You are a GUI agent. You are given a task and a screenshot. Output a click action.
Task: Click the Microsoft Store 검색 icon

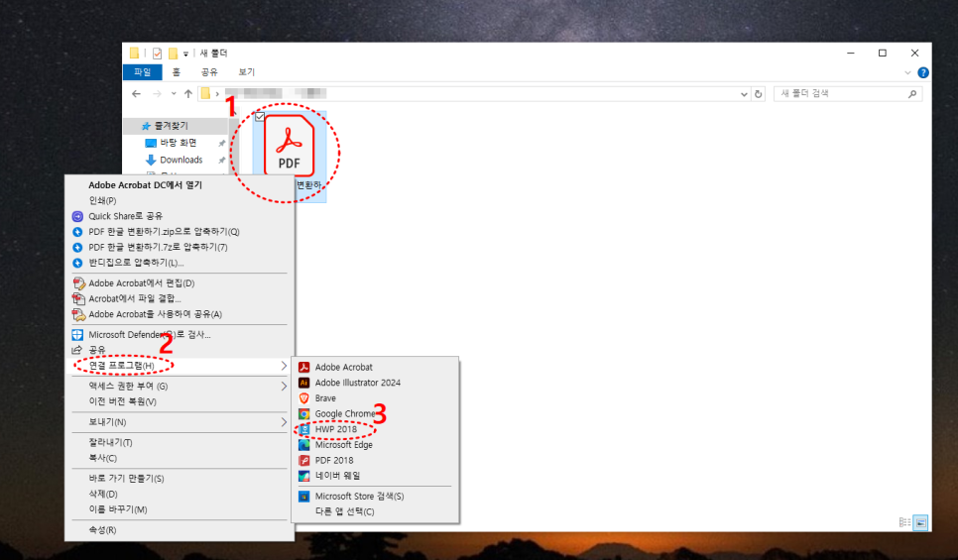tap(303, 497)
